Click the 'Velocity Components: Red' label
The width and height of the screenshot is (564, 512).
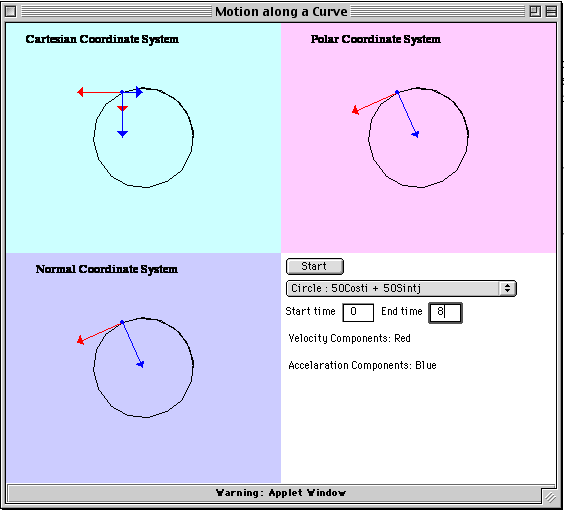tap(349, 338)
